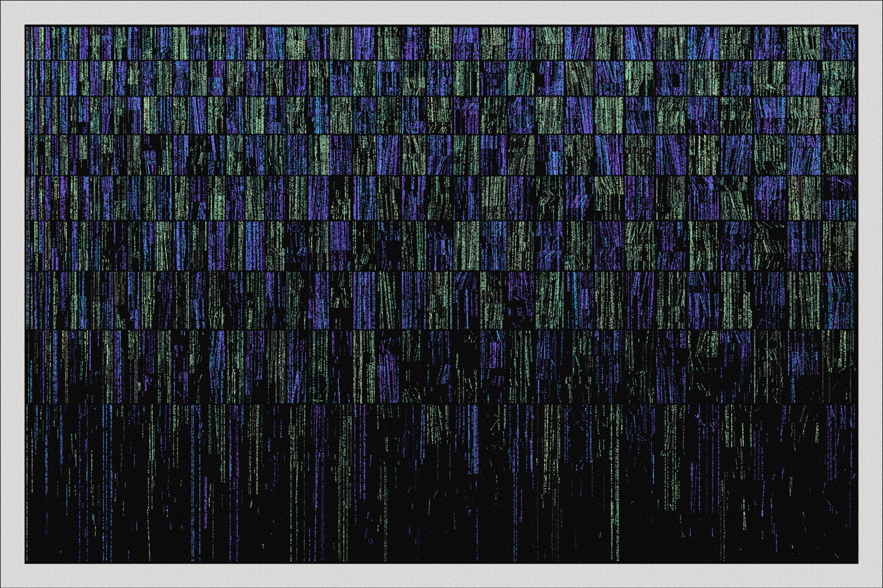883x588 pixels.
Task: Click the top-left corner of the artwork canvas
Action: 26,26
